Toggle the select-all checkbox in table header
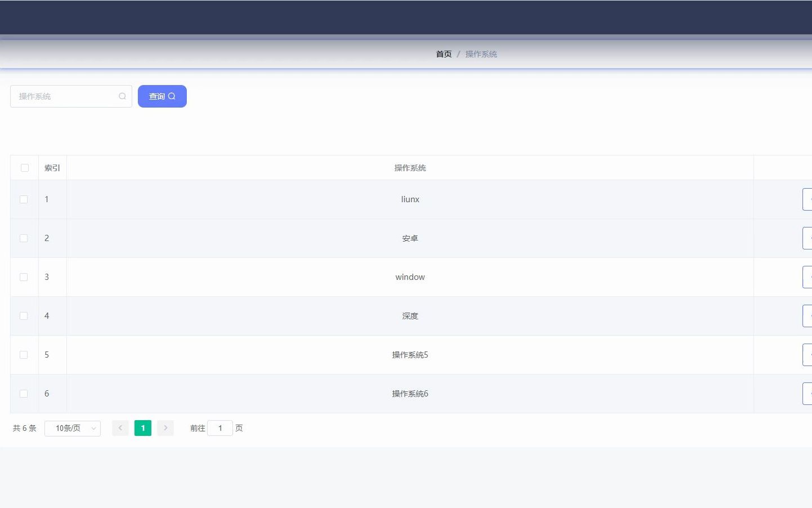This screenshot has width=812, height=508. (x=25, y=168)
